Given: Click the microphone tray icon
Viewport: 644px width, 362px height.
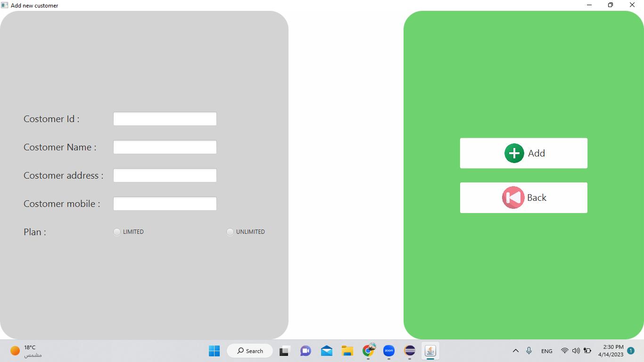Looking at the screenshot, I should 529,351.
